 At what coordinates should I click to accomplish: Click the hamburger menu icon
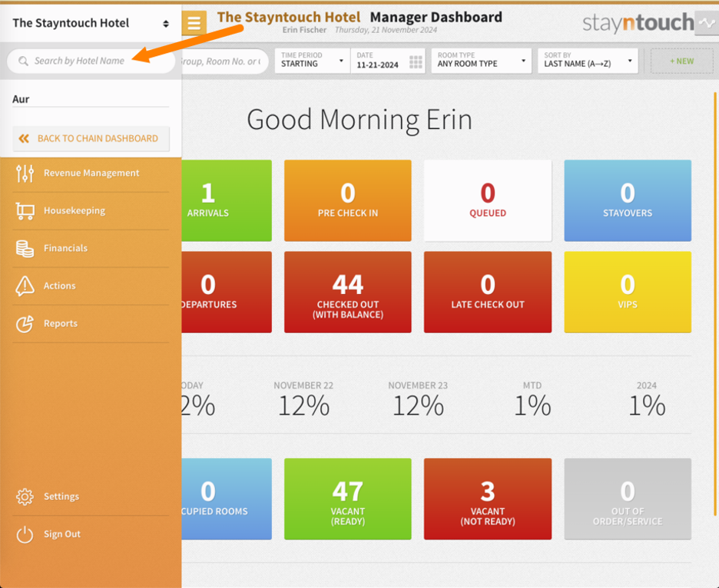pyautogui.click(x=194, y=22)
